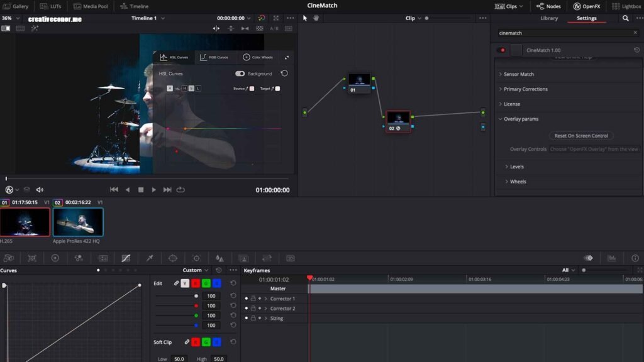Collapse the Overlay params section

pos(521,119)
